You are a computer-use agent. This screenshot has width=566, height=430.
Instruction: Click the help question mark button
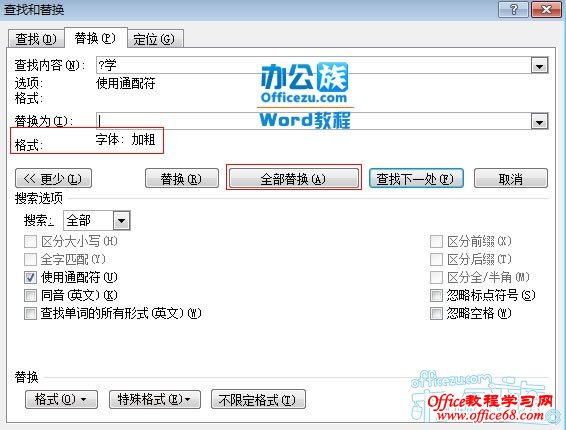click(514, 9)
